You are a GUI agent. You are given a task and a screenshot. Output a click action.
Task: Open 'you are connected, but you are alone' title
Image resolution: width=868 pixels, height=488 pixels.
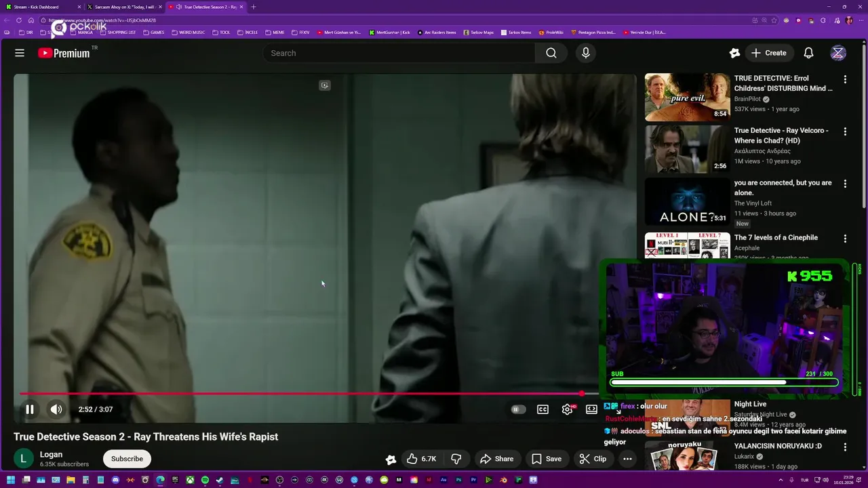[783, 188]
